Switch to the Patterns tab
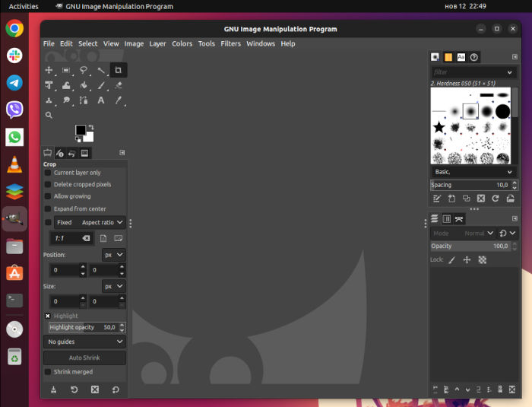This screenshot has width=532, height=407. tap(448, 57)
